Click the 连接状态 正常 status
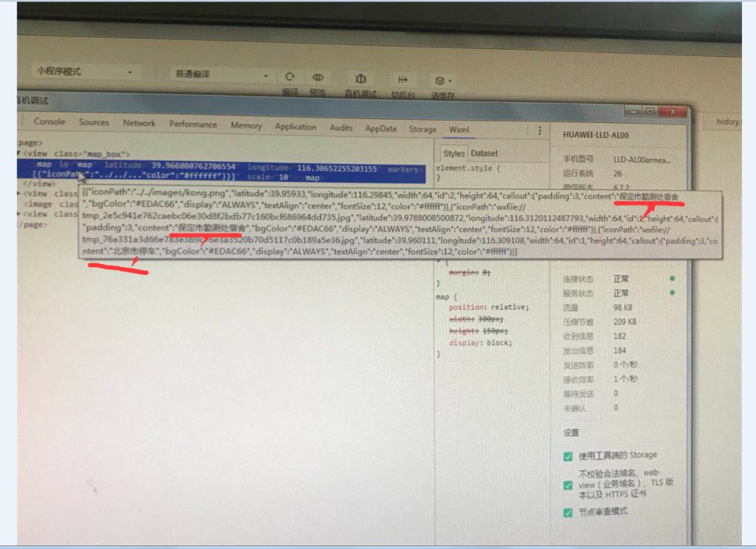Image resolution: width=756 pixels, height=549 pixels. pyautogui.click(x=620, y=279)
